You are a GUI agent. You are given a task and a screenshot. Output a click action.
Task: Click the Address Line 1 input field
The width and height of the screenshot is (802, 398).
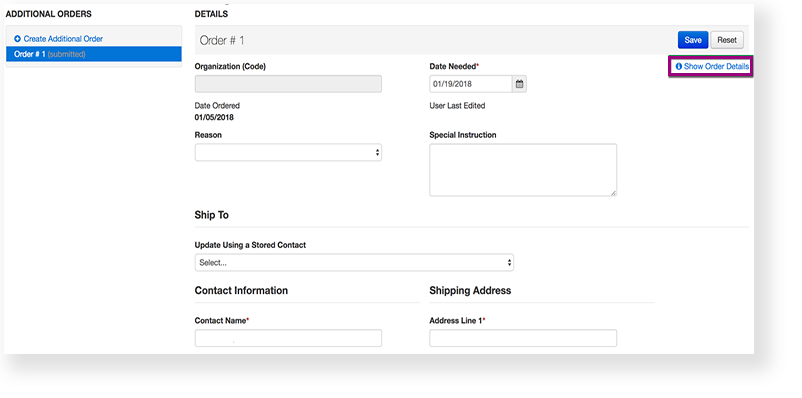click(523, 338)
